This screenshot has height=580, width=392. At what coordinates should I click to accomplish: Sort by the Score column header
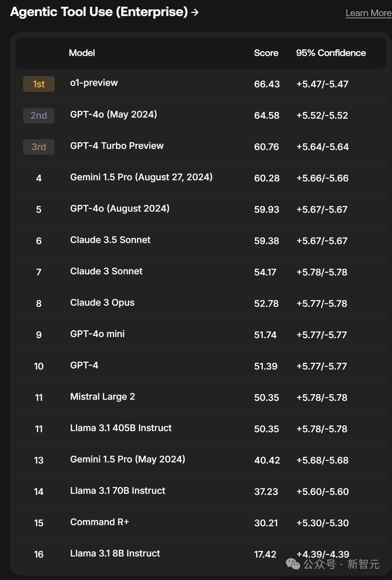pos(266,53)
